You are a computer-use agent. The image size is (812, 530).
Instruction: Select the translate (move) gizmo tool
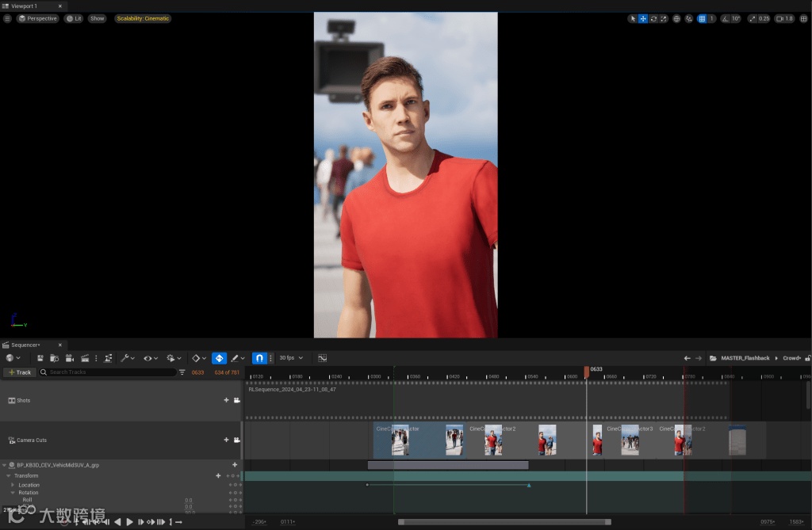tap(643, 18)
